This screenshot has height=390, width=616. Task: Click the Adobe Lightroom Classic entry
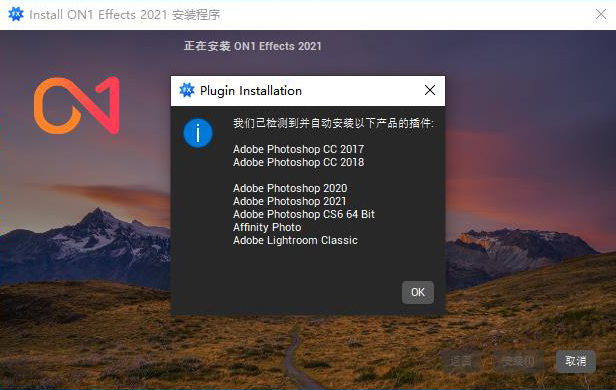coord(295,240)
